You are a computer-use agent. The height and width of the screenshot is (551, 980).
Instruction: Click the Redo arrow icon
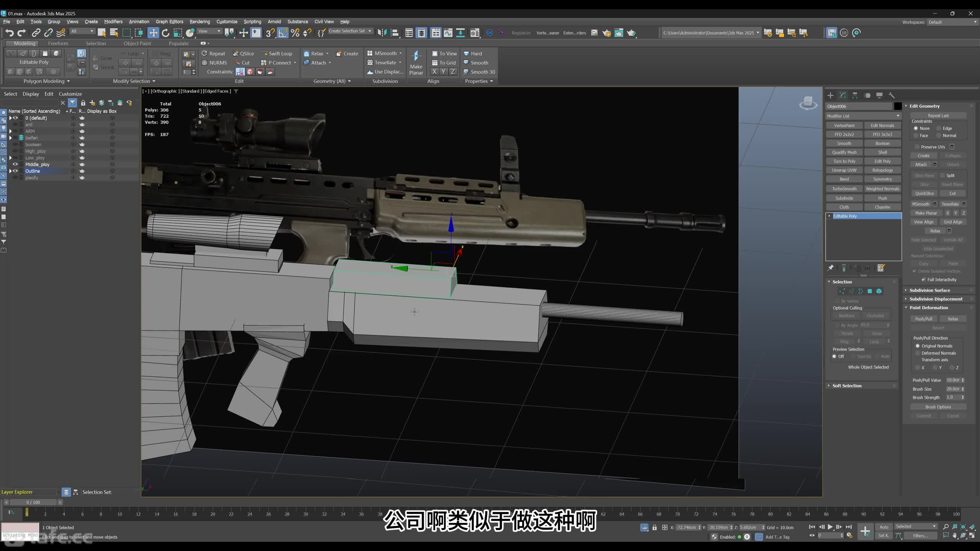[22, 33]
